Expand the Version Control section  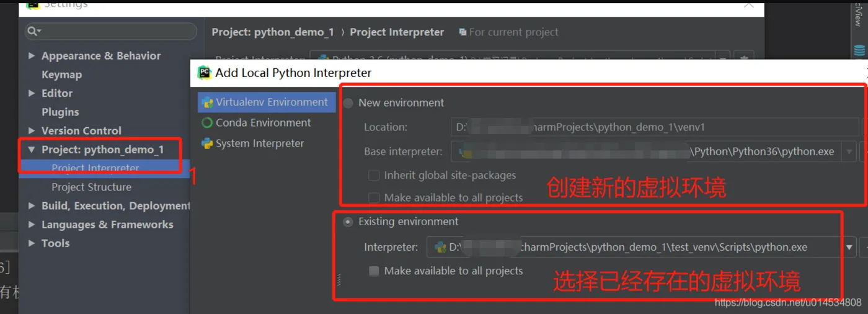pos(32,131)
